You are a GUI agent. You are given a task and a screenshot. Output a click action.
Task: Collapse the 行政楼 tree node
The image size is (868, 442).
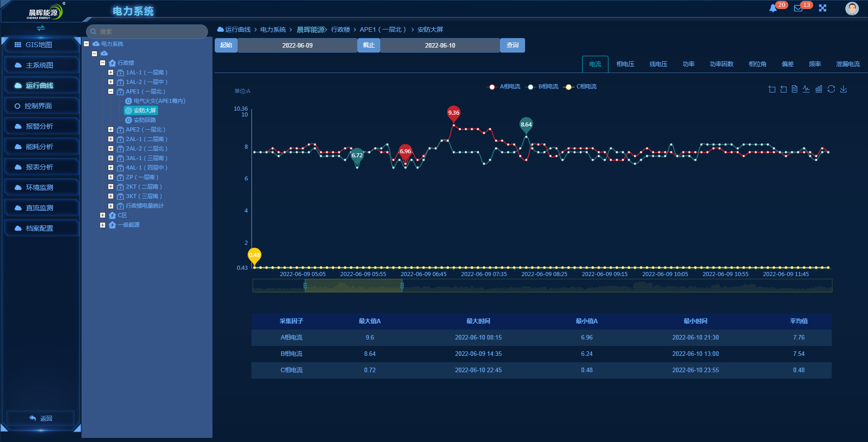pyautogui.click(x=102, y=63)
